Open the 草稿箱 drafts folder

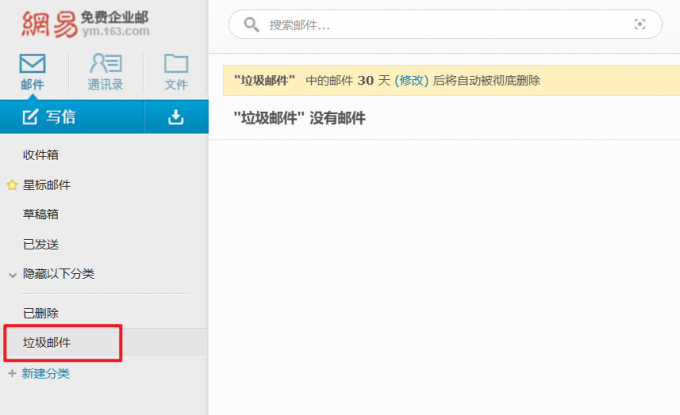pos(40,214)
